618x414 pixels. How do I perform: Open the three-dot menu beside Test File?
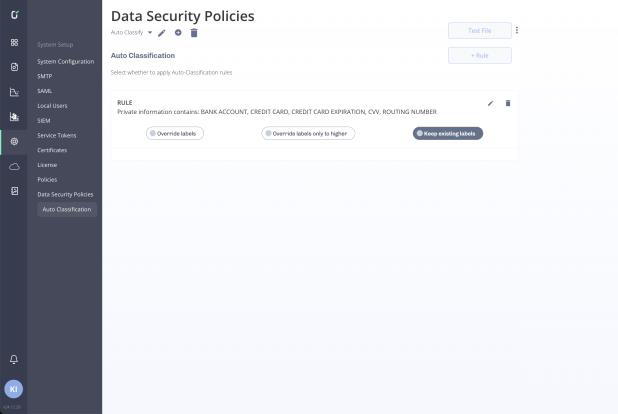(x=517, y=30)
